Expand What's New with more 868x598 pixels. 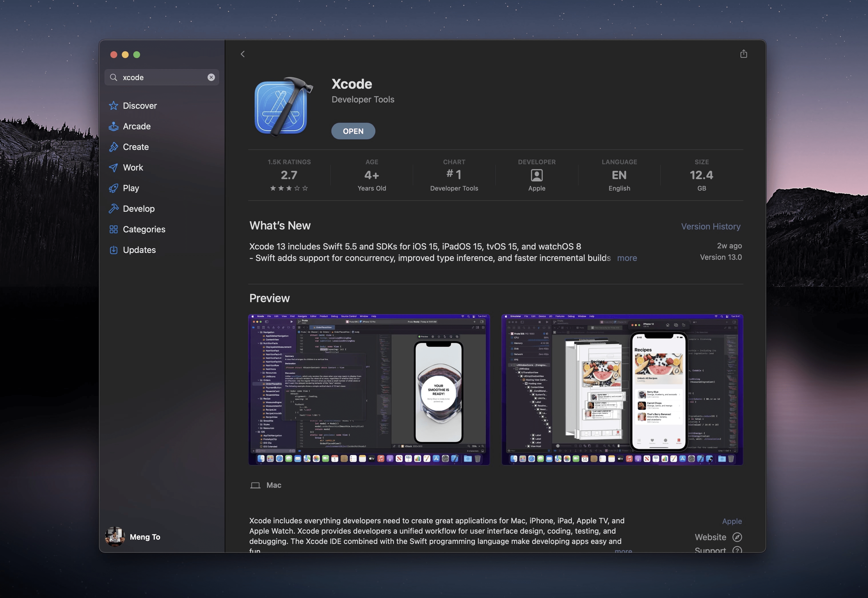click(627, 258)
